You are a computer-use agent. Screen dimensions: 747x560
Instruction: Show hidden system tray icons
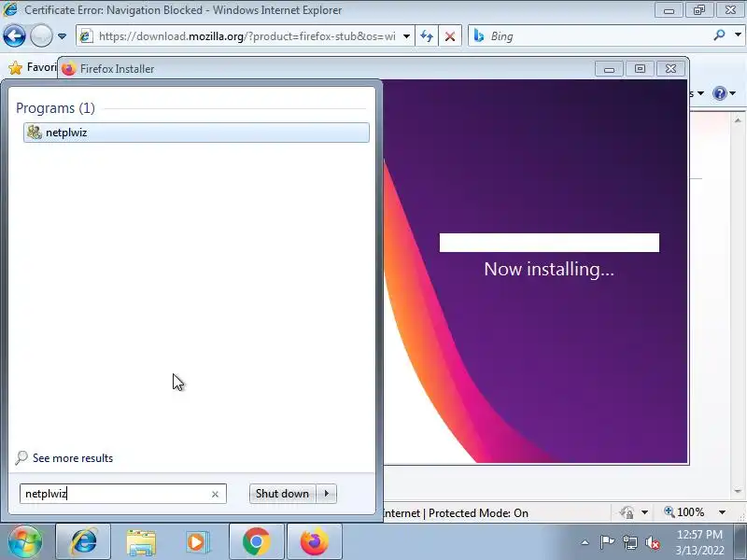pos(585,542)
